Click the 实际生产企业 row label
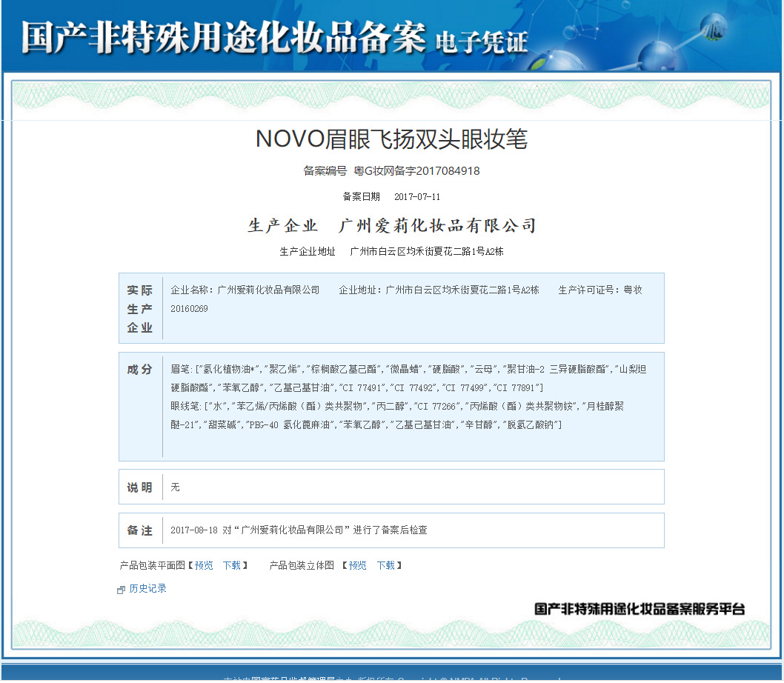The width and height of the screenshot is (784, 683). [x=139, y=308]
